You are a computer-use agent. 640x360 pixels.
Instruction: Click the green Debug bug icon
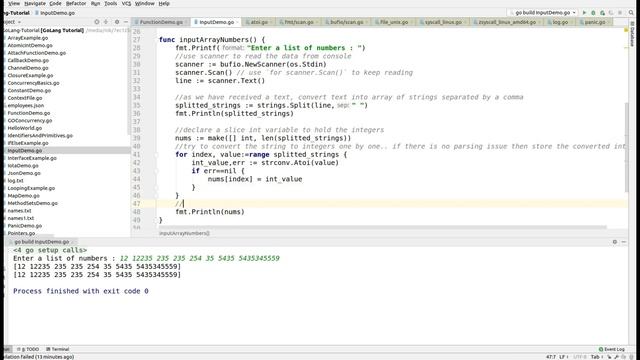pyautogui.click(x=593, y=13)
